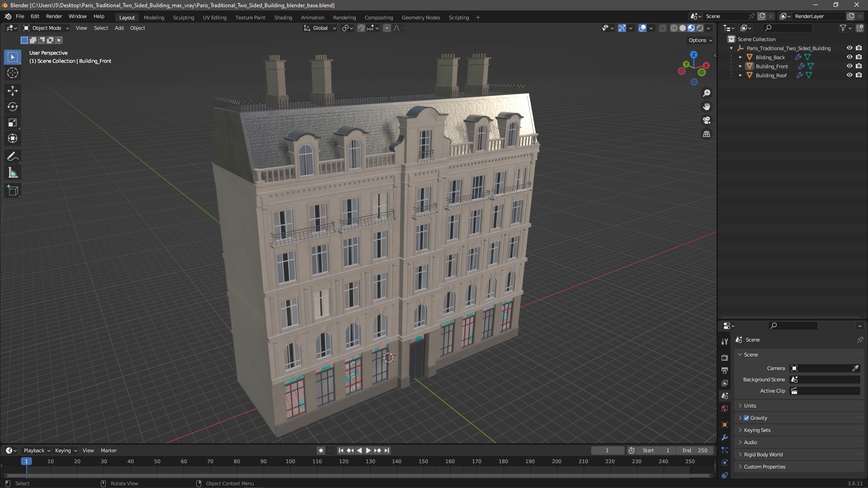Select the Move tool in toolbar
Screen dimensions: 868x488
(x=12, y=91)
